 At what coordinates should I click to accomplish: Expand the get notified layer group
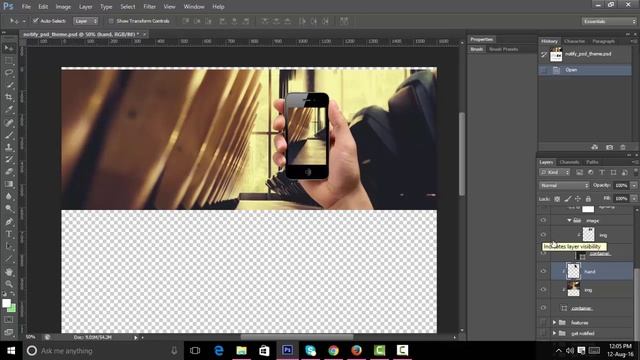pyautogui.click(x=554, y=333)
